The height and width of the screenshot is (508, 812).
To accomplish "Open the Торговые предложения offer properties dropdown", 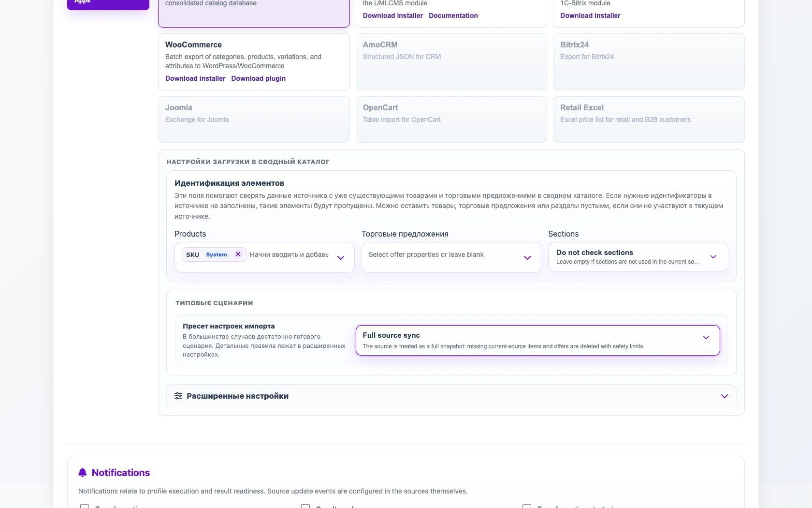I will (451, 257).
